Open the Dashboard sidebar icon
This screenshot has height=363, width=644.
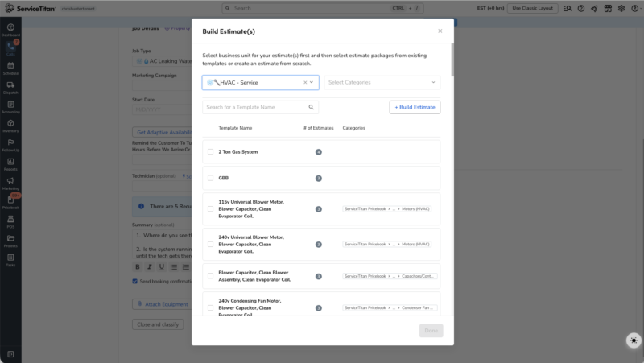tap(10, 27)
